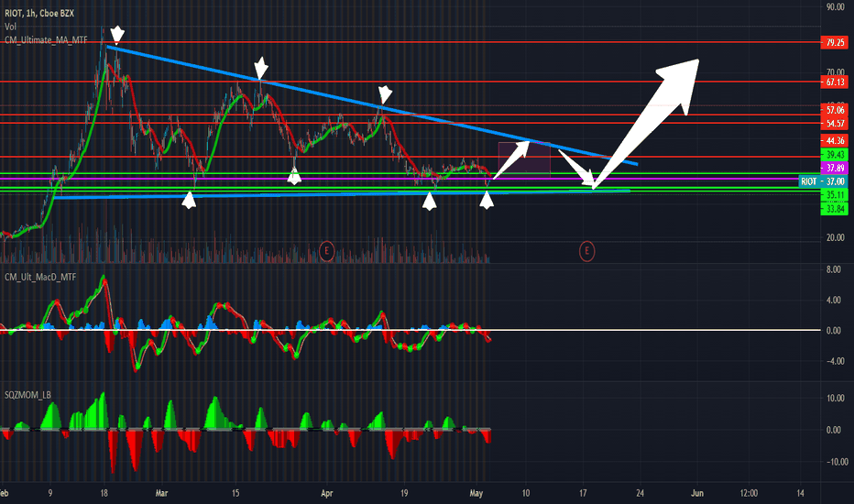Screen dimensions: 854x504
Task: Select the descending blue trendline
Action: coord(371,105)
